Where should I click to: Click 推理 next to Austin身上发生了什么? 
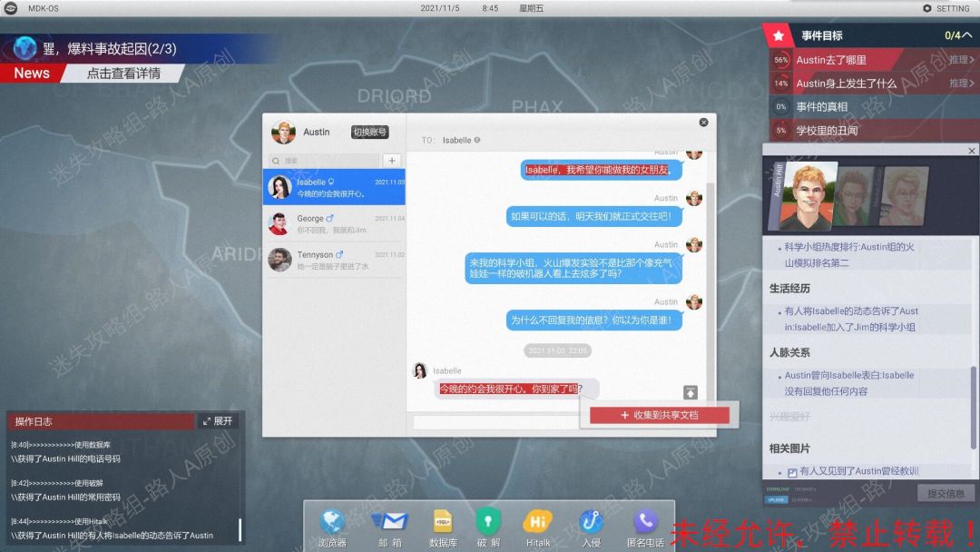[961, 84]
